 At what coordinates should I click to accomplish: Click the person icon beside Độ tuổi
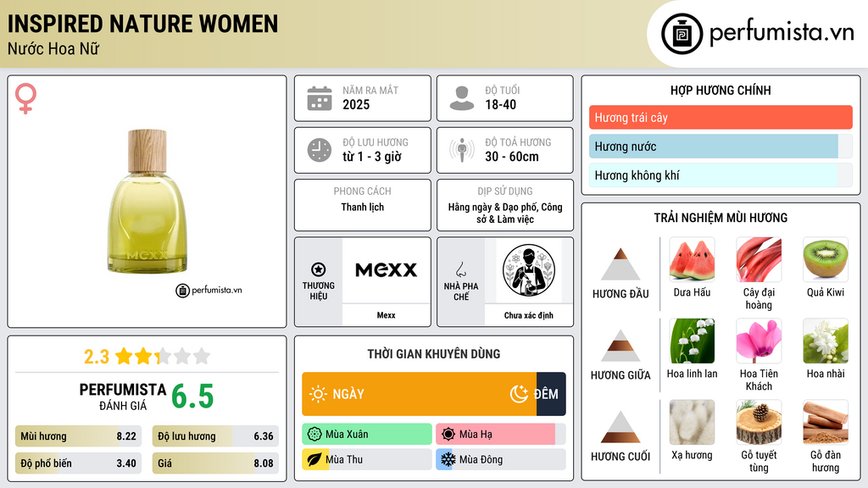pyautogui.click(x=462, y=98)
